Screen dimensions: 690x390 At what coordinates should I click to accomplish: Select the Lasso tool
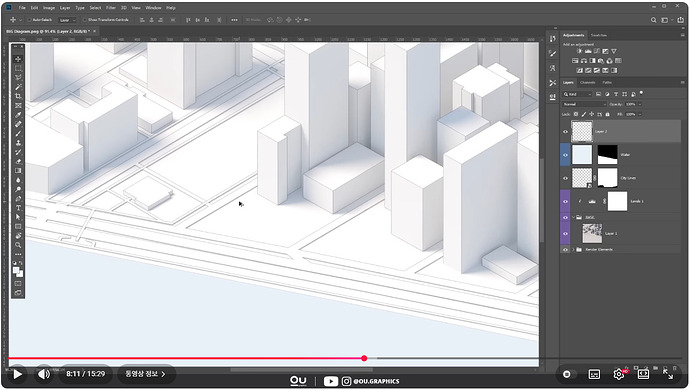click(18, 77)
